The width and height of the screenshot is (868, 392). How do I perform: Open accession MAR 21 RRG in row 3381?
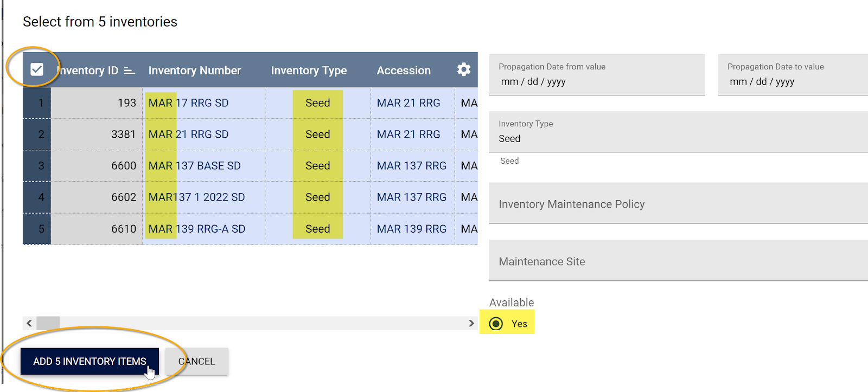[x=409, y=134]
